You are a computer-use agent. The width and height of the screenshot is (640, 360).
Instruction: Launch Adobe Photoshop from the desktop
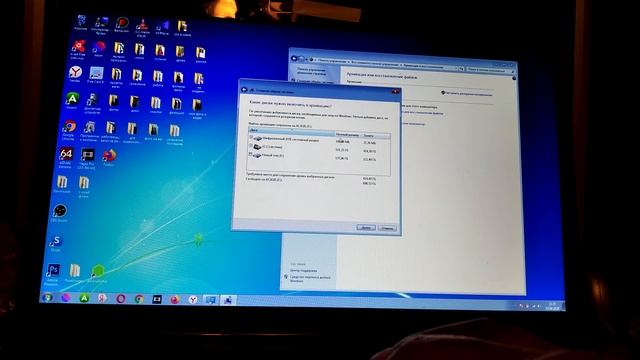(53, 273)
